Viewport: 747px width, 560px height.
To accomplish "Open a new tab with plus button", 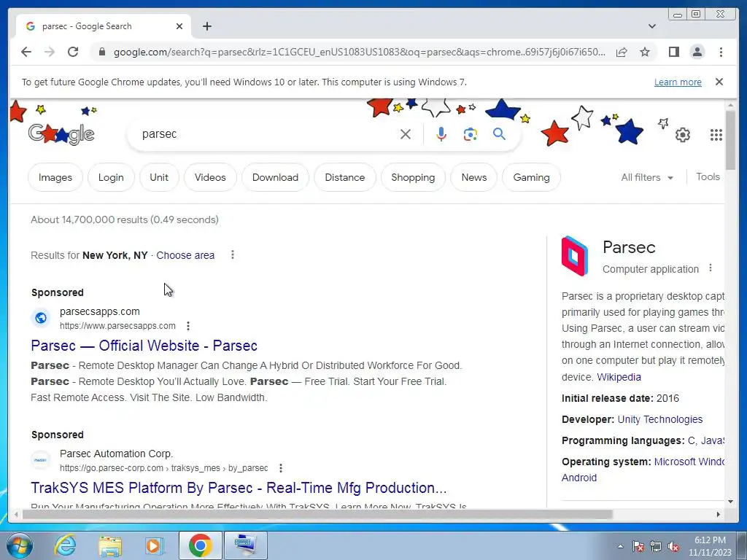I will 206,26.
